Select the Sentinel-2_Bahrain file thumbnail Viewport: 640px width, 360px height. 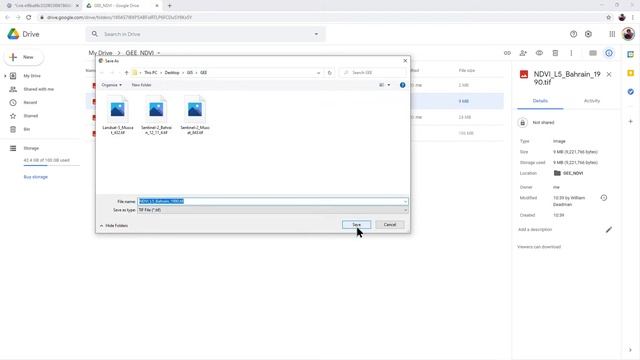point(156,115)
